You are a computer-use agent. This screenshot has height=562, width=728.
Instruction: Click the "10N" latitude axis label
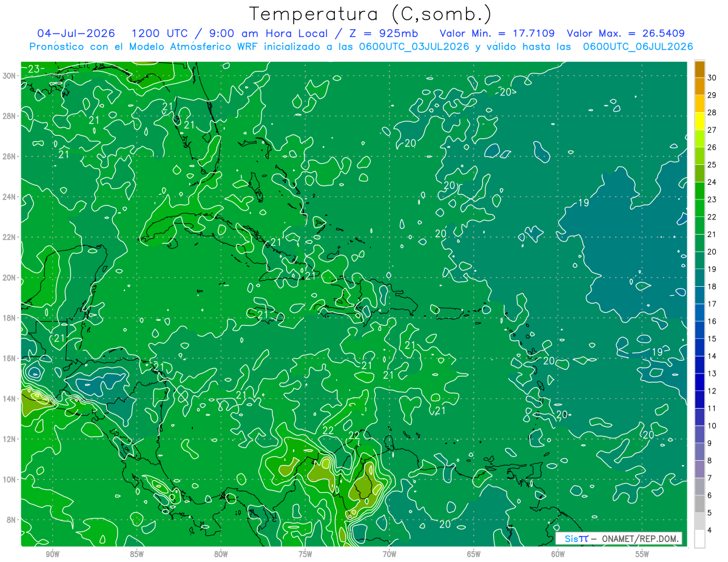pos(10,480)
